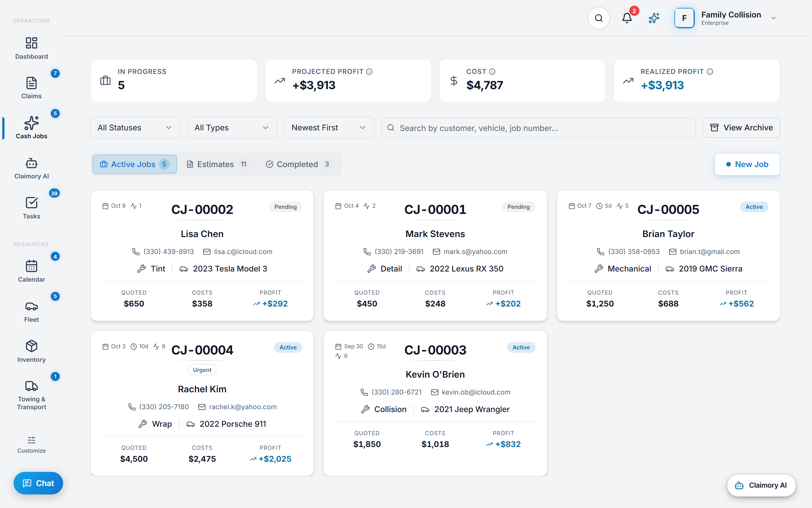Click Pending status badge on CJ-00002
This screenshot has width=812, height=508.
pyautogui.click(x=286, y=207)
